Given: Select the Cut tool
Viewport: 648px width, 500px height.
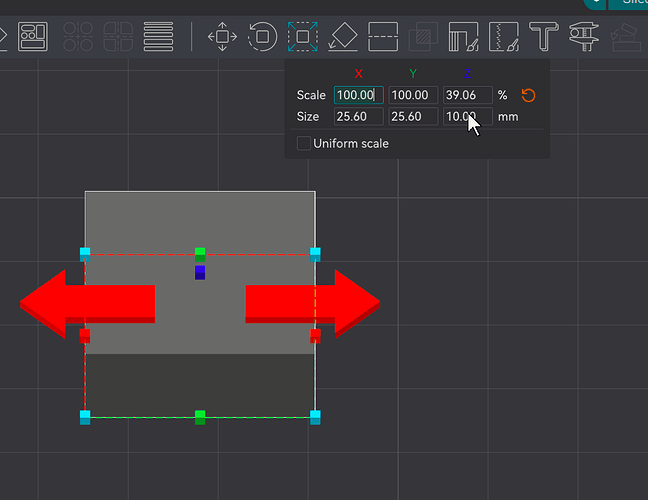Looking at the screenshot, I should point(383,37).
